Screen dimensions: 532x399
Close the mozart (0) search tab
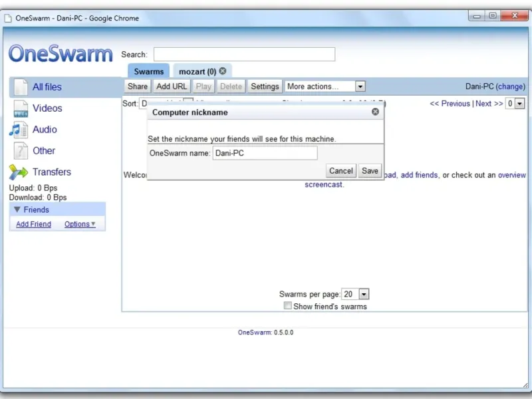pyautogui.click(x=223, y=71)
